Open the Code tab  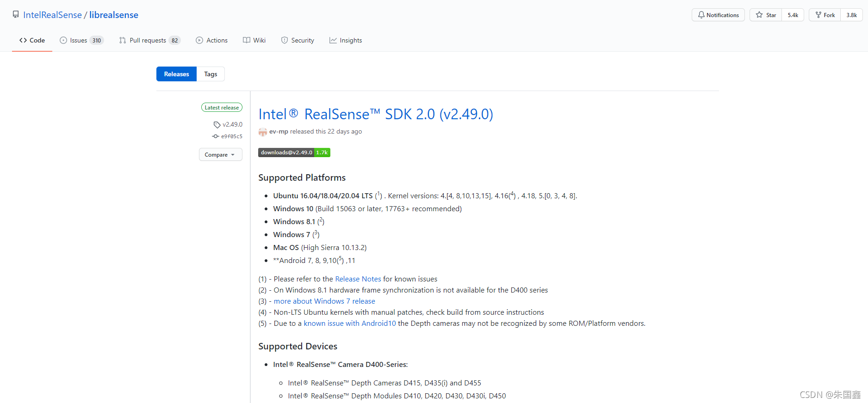click(x=32, y=40)
